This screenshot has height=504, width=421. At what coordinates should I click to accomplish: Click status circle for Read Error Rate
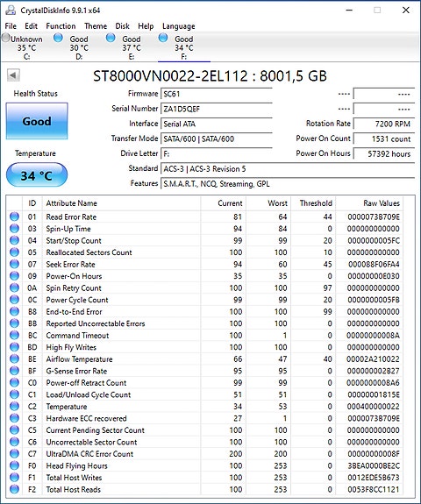[15, 217]
